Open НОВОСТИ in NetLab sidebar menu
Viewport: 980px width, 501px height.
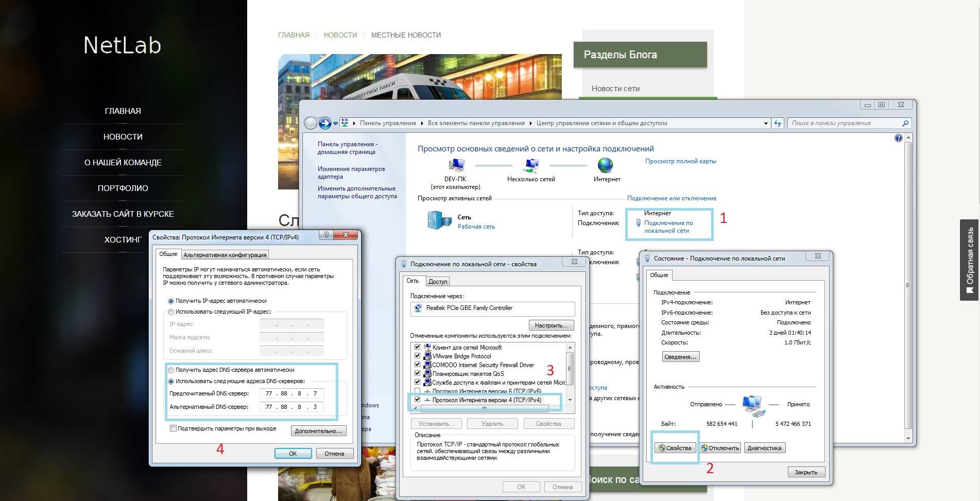pos(123,136)
